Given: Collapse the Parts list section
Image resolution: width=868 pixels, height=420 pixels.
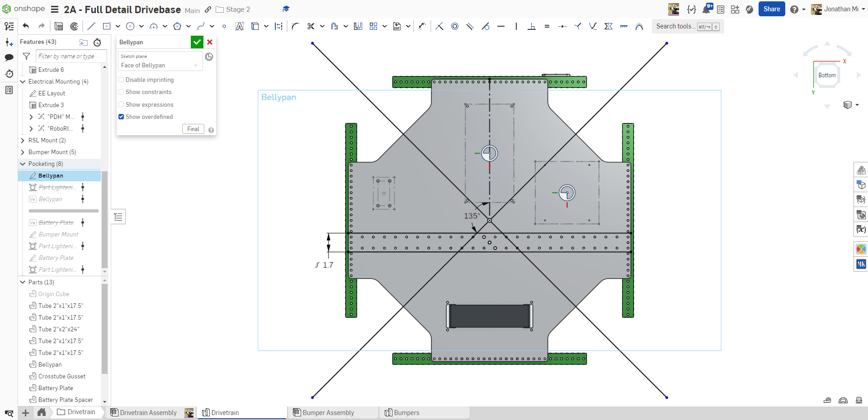Looking at the screenshot, I should pyautogui.click(x=23, y=282).
